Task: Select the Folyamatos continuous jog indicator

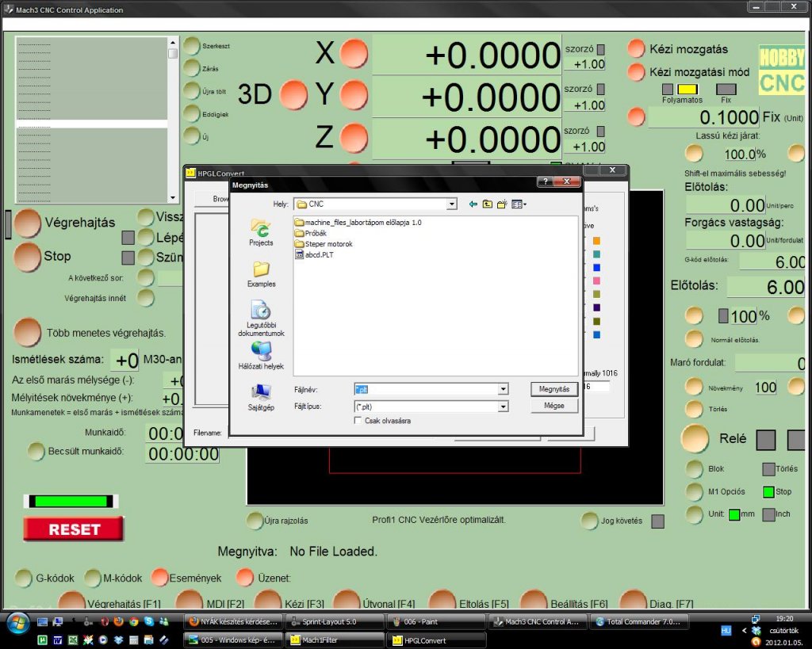Action: click(x=688, y=89)
